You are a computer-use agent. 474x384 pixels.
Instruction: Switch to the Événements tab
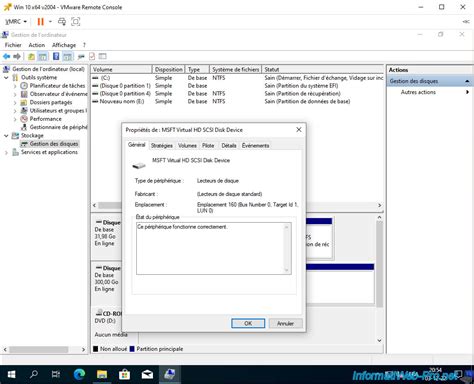click(255, 146)
